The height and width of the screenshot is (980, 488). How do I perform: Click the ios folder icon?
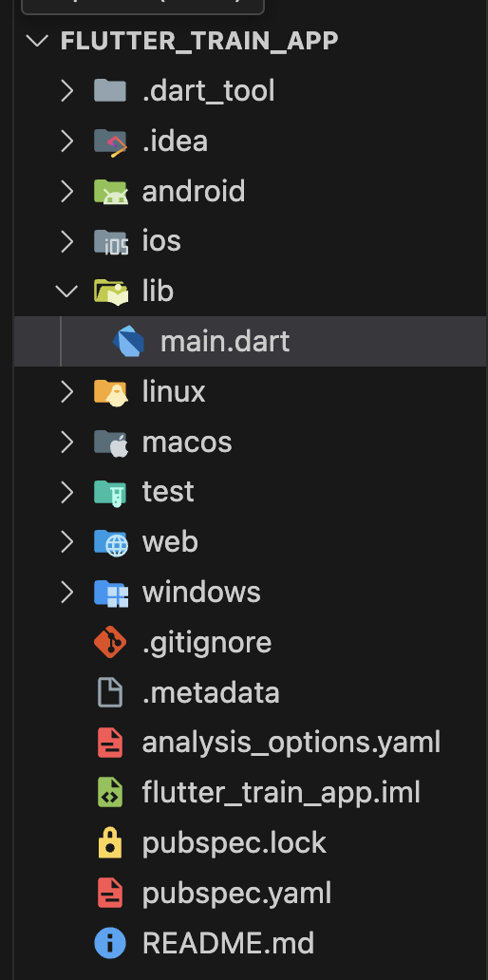click(110, 242)
